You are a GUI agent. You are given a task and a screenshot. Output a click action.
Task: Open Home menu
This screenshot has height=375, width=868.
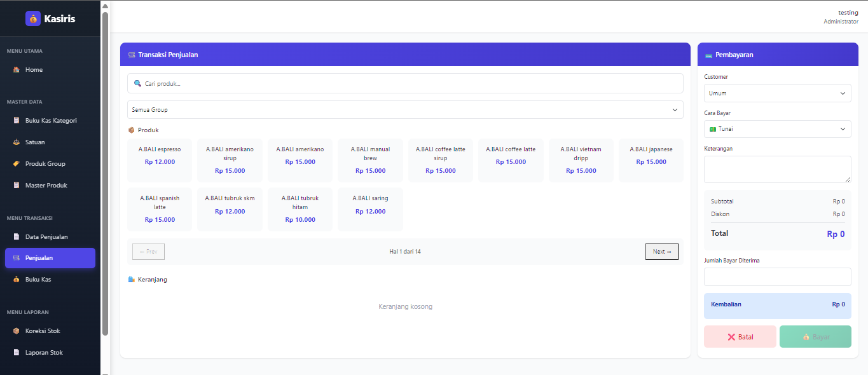click(x=50, y=70)
